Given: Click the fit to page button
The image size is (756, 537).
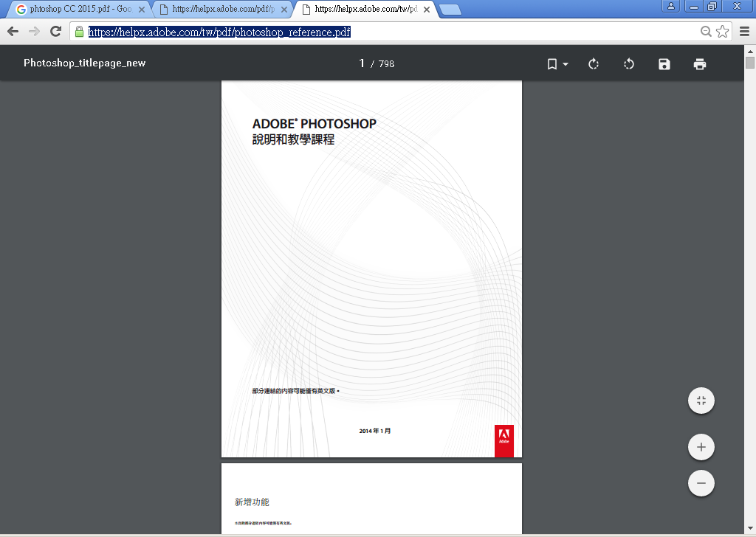Looking at the screenshot, I should click(701, 401).
